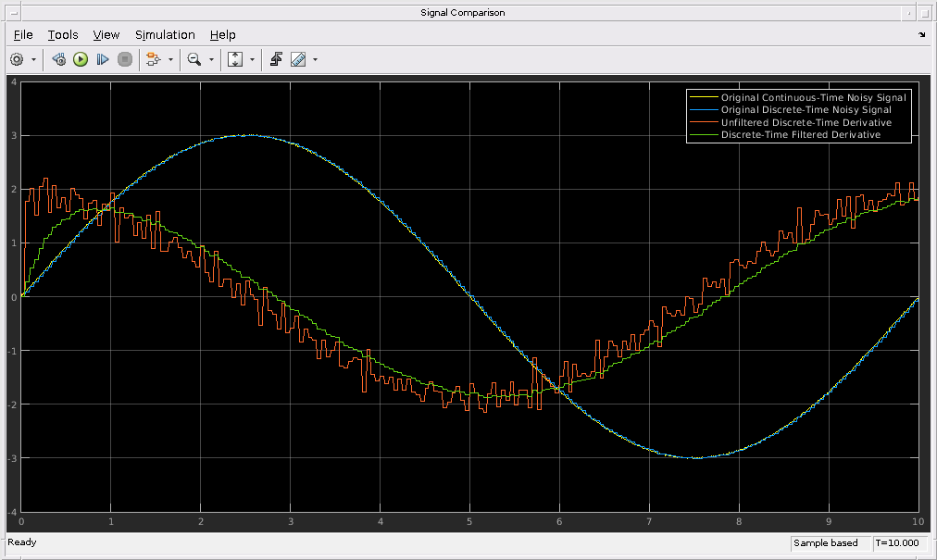Expand the axis scaling dropdown arrow
Image resolution: width=937 pixels, height=560 pixels.
[x=252, y=59]
